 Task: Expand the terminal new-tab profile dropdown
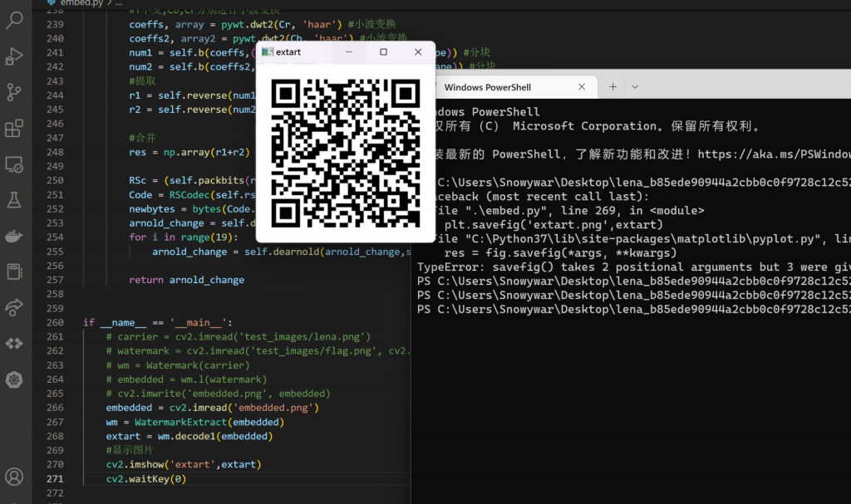(x=635, y=87)
